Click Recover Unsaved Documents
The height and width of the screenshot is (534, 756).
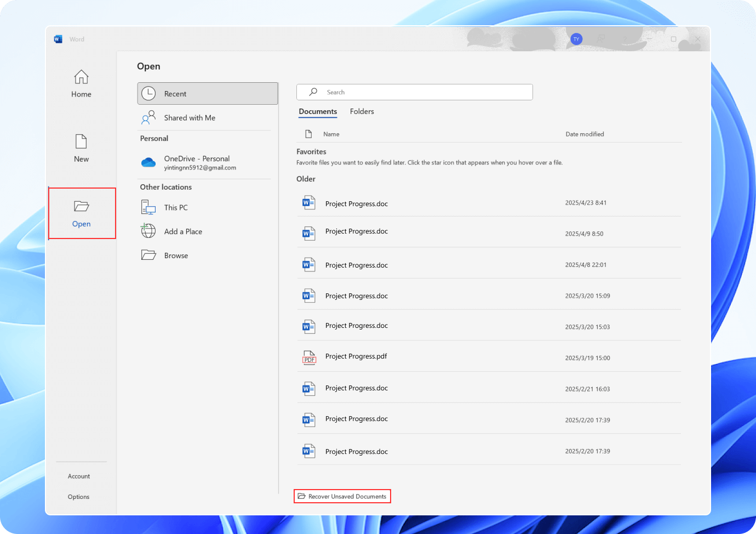(x=342, y=497)
